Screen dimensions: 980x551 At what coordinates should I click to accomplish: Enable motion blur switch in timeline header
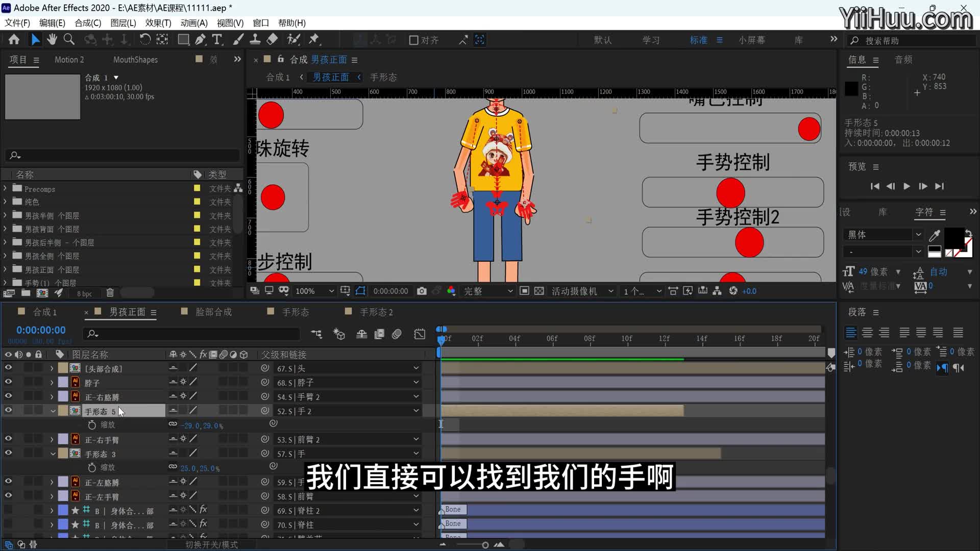397,334
